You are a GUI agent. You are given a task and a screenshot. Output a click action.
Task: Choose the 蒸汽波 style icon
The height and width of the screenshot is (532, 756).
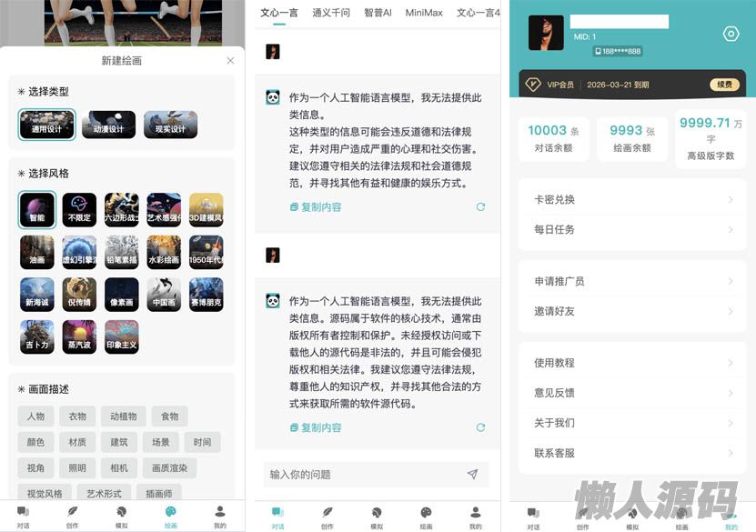[79, 336]
